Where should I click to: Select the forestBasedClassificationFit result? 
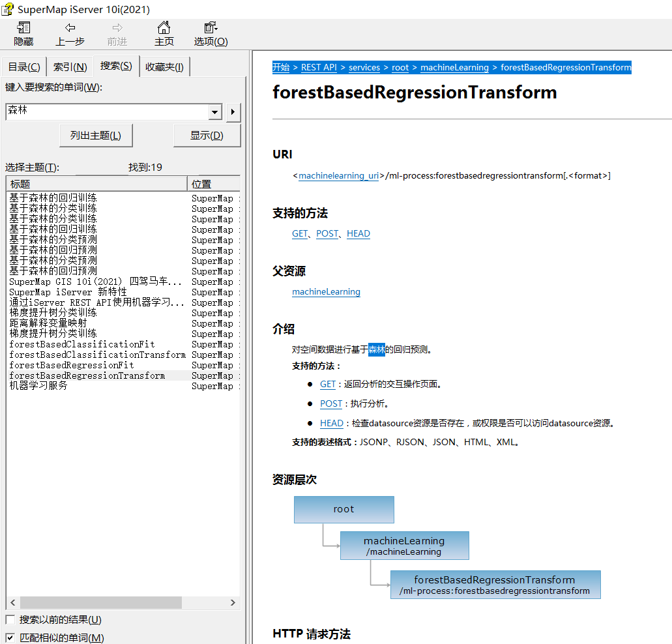tap(82, 345)
